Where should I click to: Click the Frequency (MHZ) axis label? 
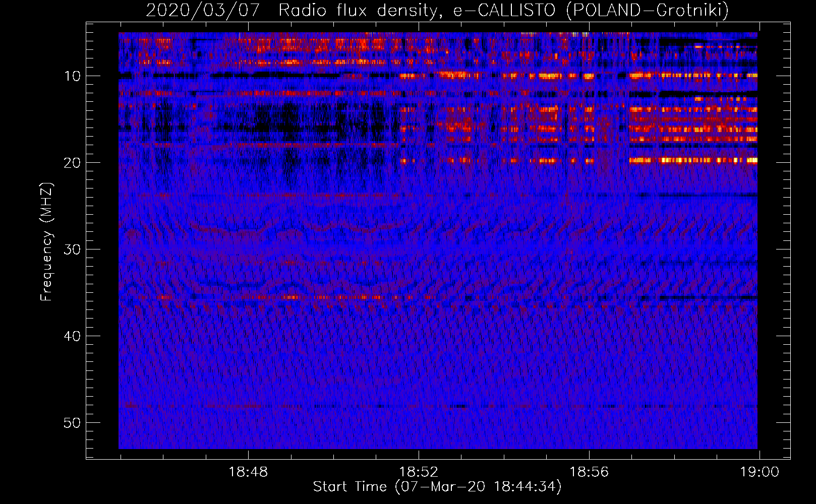click(46, 242)
